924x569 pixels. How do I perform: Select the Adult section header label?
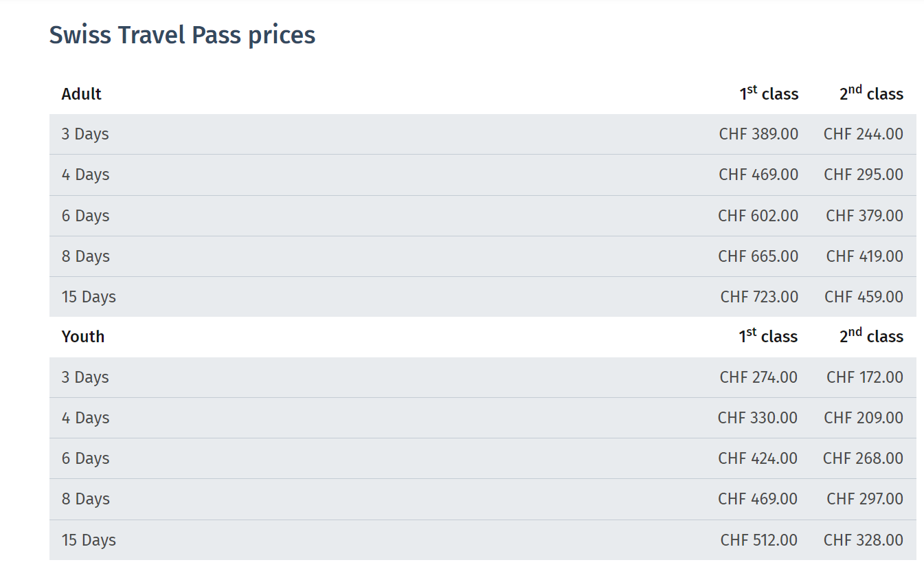[x=81, y=94]
